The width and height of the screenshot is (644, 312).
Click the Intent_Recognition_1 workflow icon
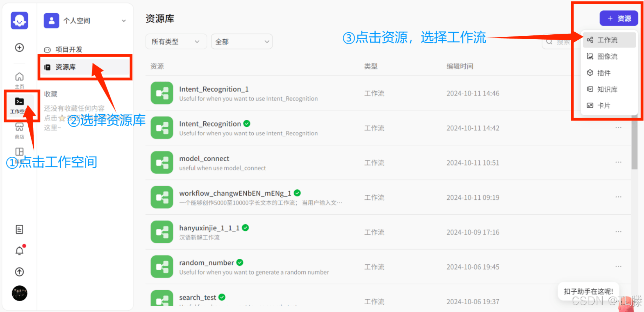162,93
